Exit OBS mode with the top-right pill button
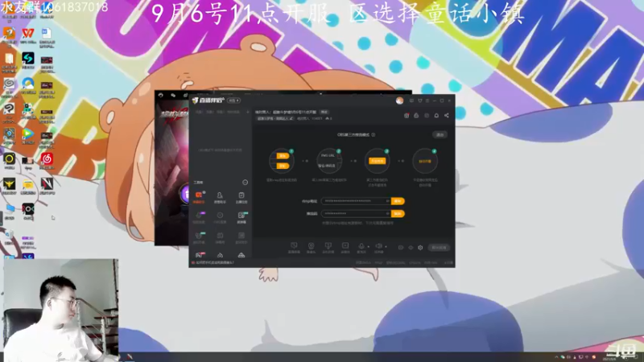This screenshot has width=644, height=362. 440,134
